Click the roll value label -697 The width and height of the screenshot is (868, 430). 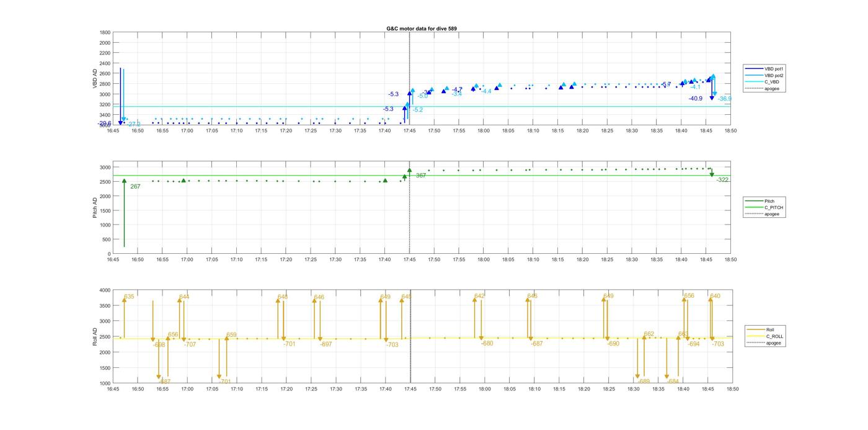(326, 344)
